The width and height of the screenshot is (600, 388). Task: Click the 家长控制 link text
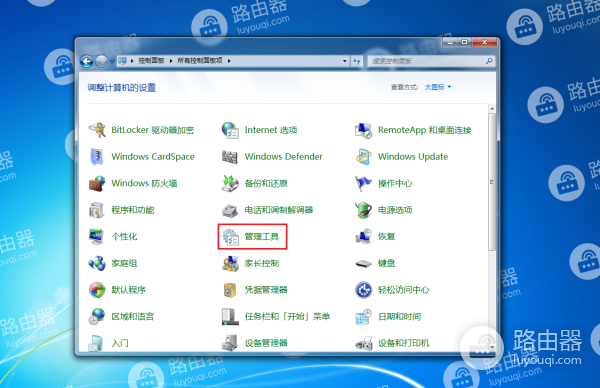[262, 263]
